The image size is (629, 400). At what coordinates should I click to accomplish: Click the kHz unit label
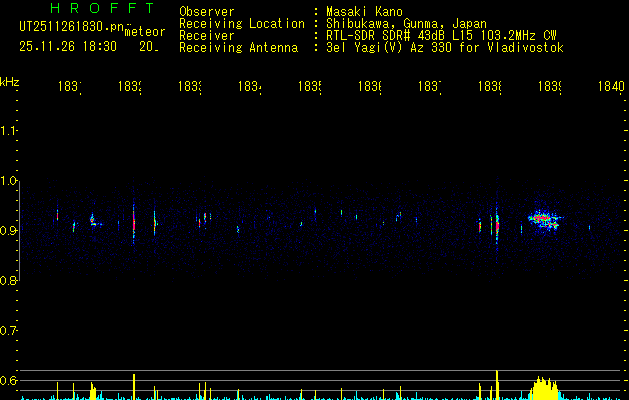(x=10, y=82)
